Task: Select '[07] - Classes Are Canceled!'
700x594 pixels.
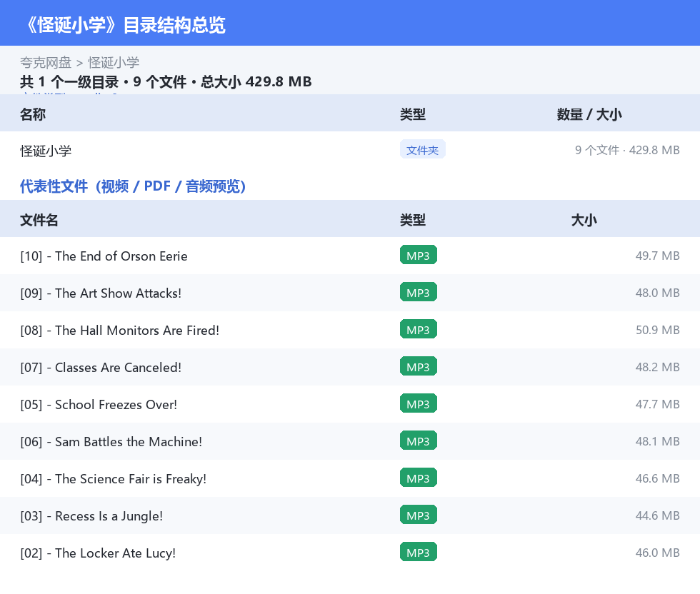Action: click(x=101, y=367)
